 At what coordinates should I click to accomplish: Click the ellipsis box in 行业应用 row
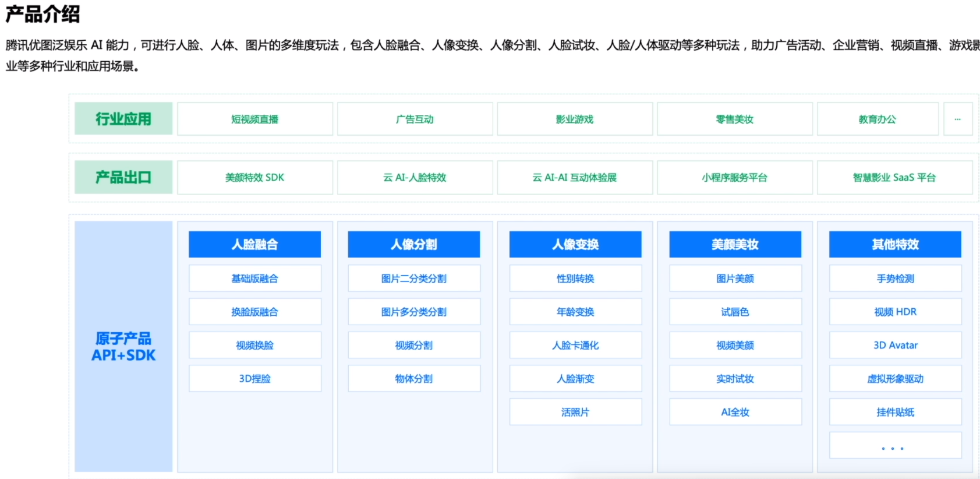[958, 119]
